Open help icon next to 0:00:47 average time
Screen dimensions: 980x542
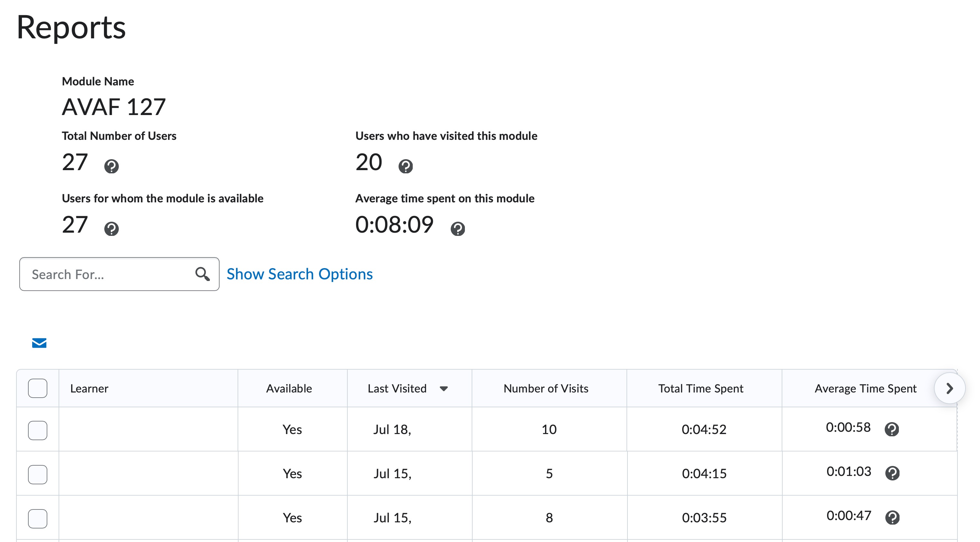[x=892, y=517]
